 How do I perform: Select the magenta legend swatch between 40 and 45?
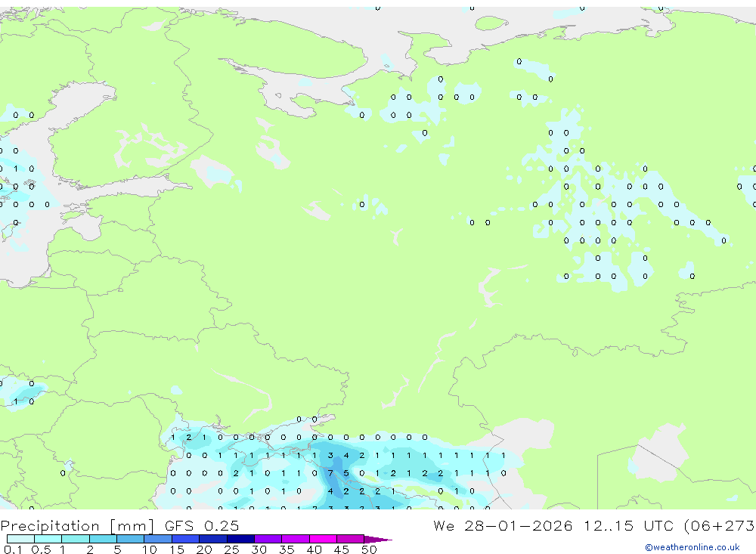tap(323, 539)
